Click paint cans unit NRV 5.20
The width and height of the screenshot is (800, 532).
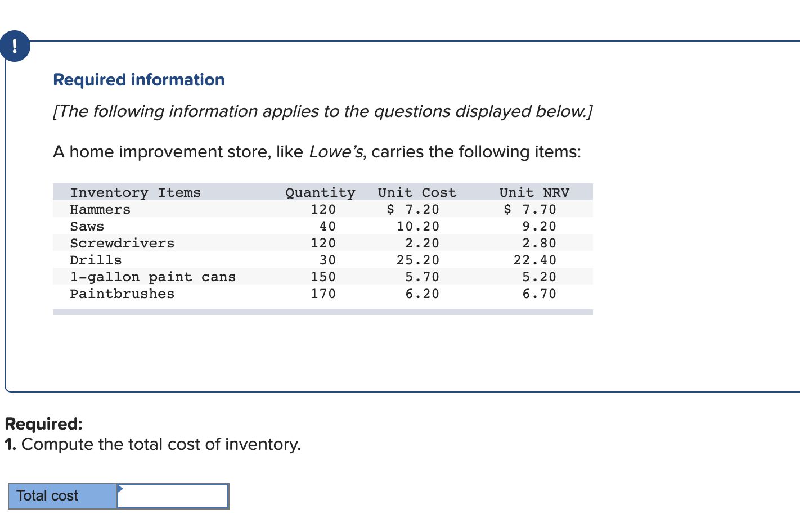pyautogui.click(x=540, y=277)
